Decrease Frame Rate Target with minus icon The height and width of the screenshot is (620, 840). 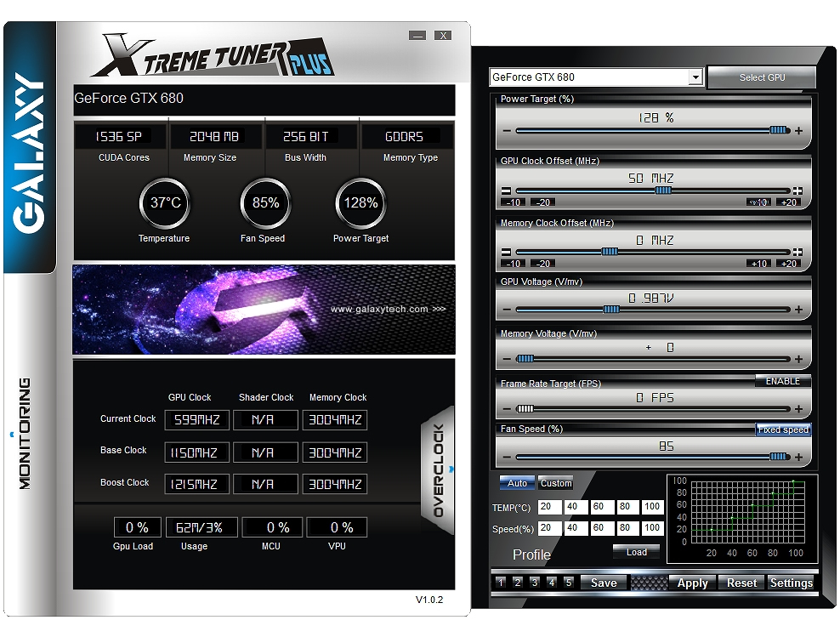click(x=507, y=409)
